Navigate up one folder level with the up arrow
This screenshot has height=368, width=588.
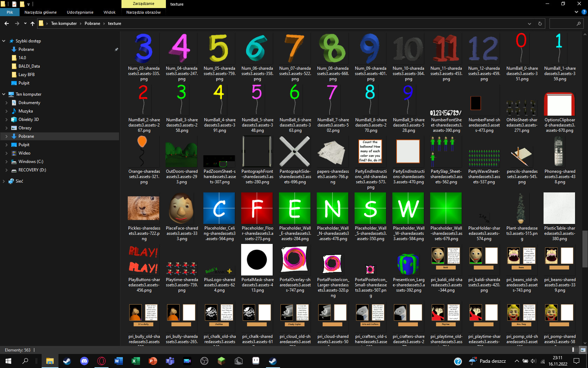coord(32,23)
